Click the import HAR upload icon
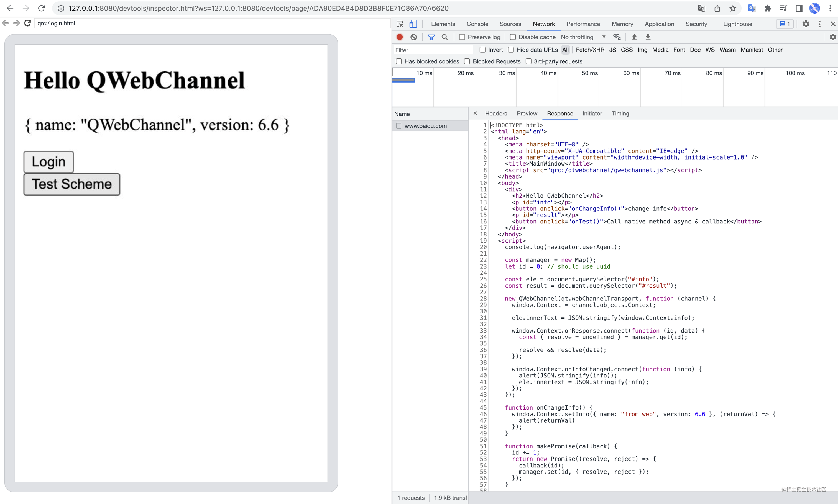Image resolution: width=838 pixels, height=504 pixels. (x=634, y=37)
